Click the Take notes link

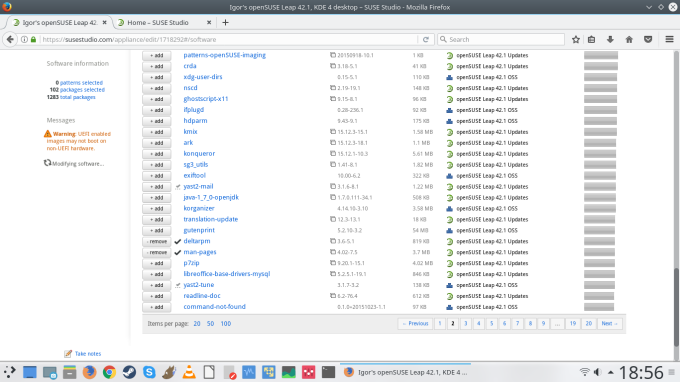(88, 354)
